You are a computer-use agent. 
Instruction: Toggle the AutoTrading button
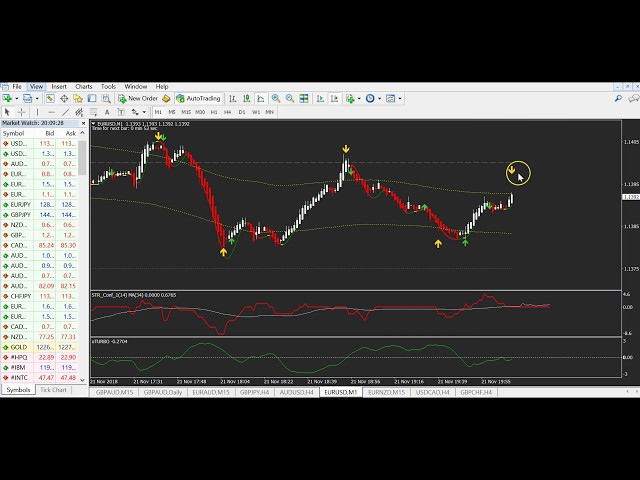pos(198,99)
